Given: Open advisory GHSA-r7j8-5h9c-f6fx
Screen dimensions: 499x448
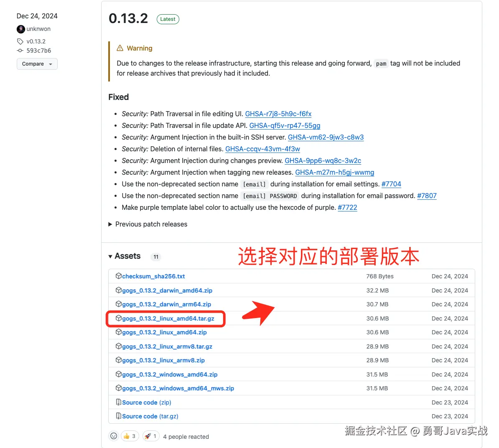Looking at the screenshot, I should point(278,114).
